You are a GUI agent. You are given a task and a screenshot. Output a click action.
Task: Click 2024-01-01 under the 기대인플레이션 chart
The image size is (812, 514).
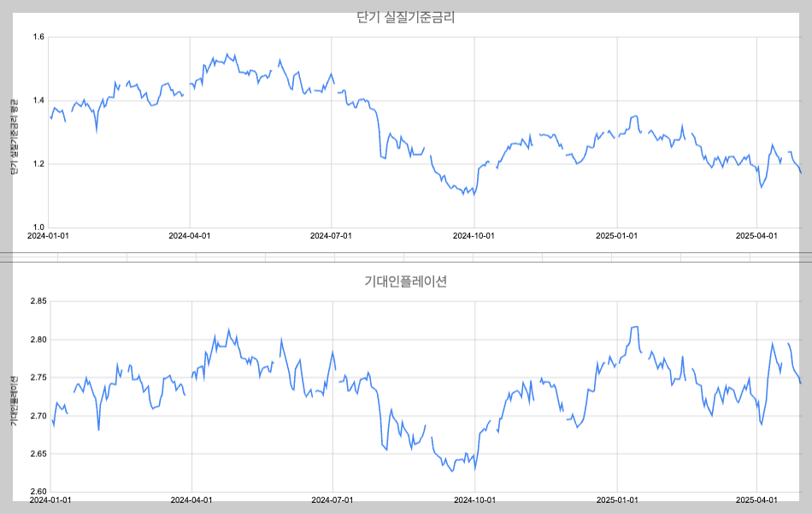coord(50,500)
